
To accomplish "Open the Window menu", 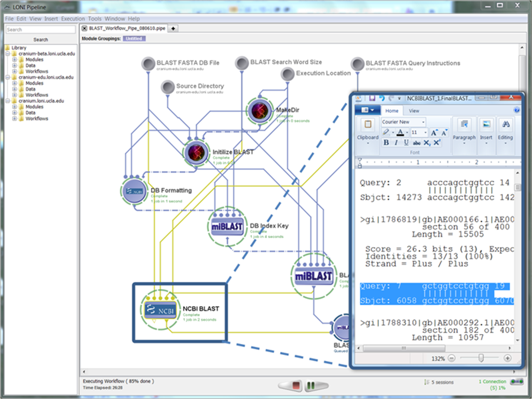I will coord(115,19).
